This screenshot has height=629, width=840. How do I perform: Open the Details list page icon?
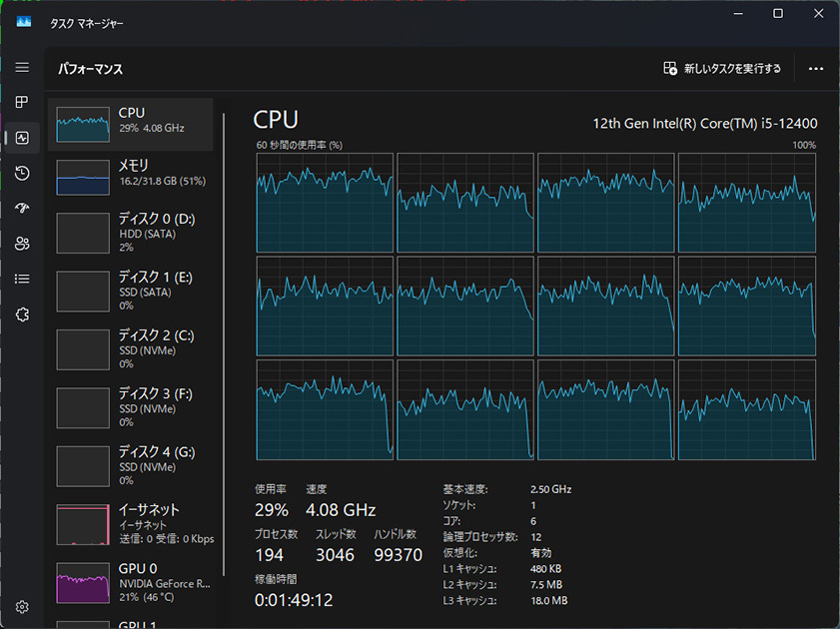(x=22, y=279)
